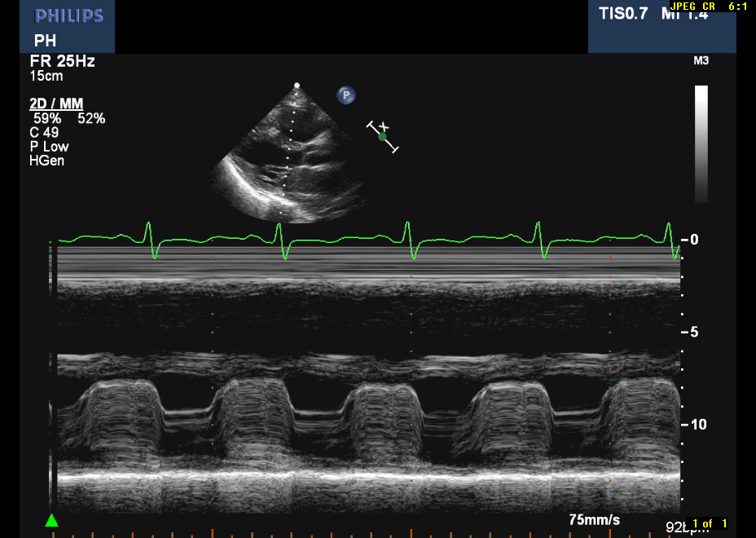
Task: Click the green triangle marker at bottom left
Action: [52, 520]
